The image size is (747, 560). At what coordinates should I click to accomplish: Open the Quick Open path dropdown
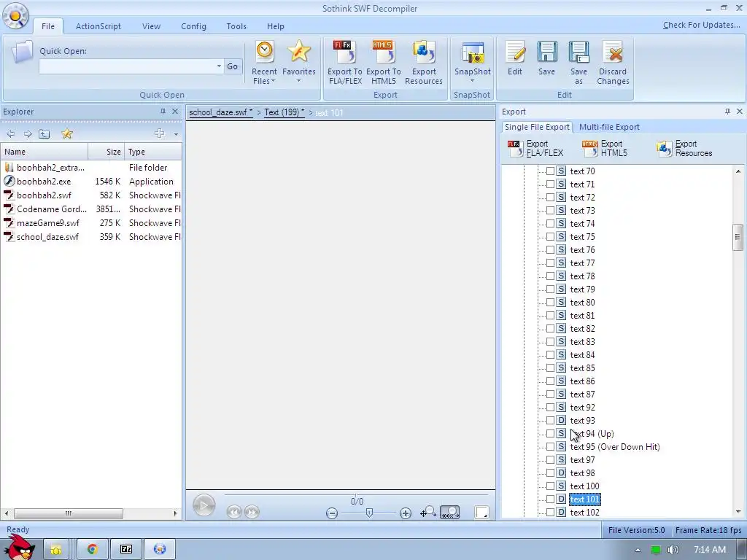click(219, 66)
